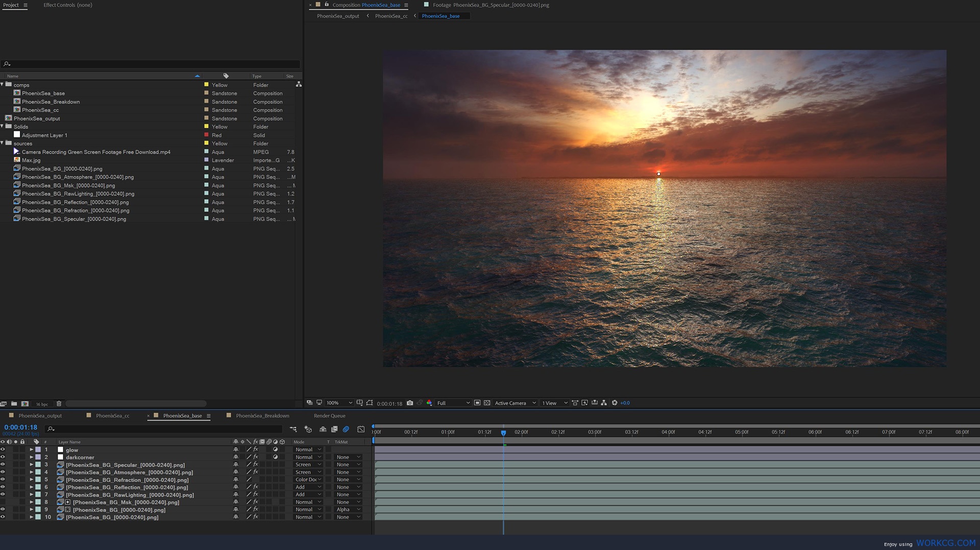Click the 16 bpc color depth button
Viewport: 980px width, 550px height.
(42, 404)
